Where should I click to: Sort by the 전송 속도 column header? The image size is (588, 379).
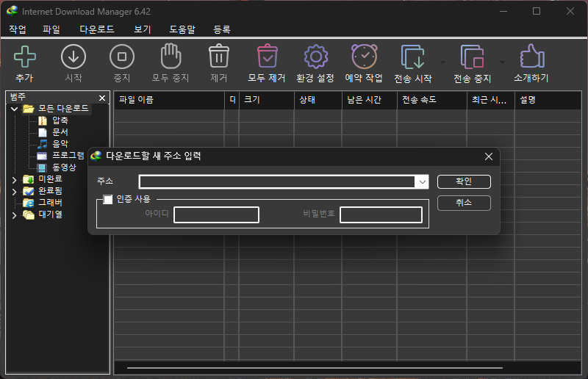click(432, 100)
